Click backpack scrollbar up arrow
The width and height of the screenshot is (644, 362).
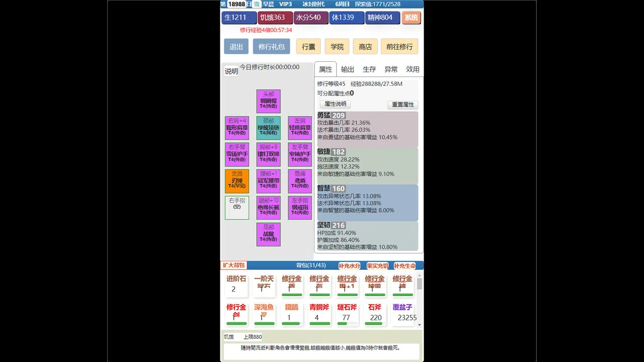tap(420, 275)
